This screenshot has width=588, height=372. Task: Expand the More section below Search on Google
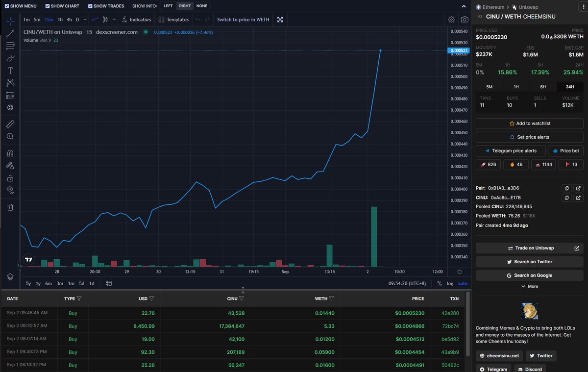tap(529, 286)
